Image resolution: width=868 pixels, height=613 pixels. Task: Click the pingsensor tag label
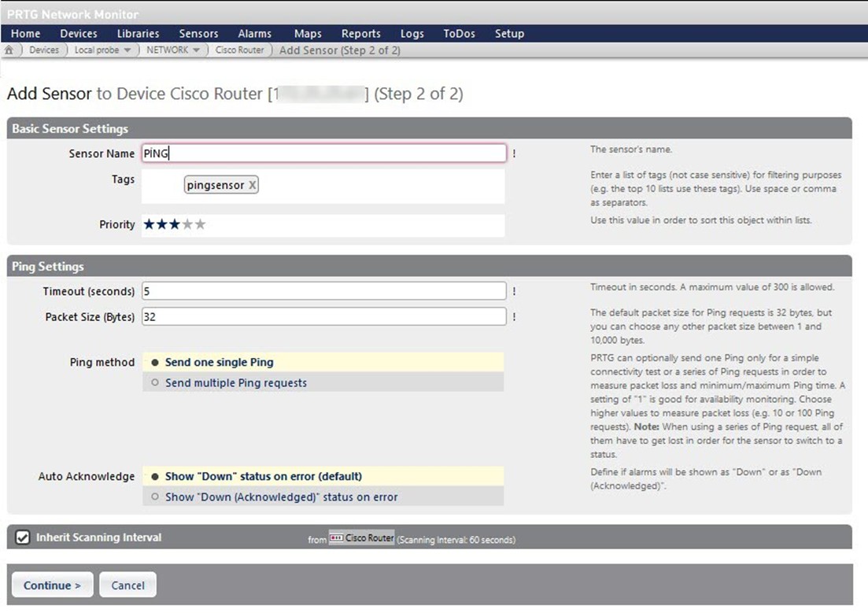[216, 185]
